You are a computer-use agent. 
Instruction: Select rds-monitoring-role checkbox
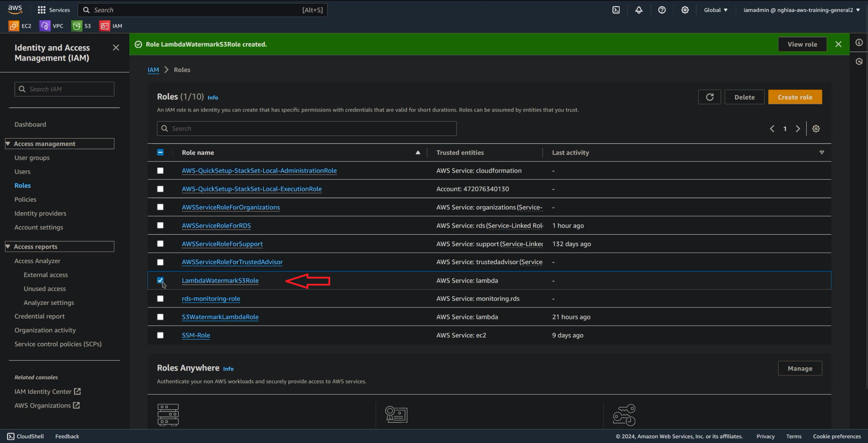pyautogui.click(x=160, y=299)
